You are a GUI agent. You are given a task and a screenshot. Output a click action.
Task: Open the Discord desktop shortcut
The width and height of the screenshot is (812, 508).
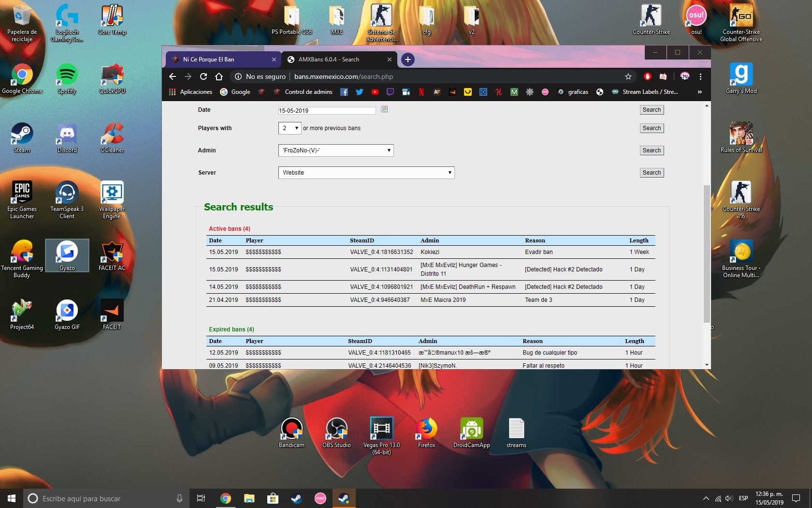67,138
